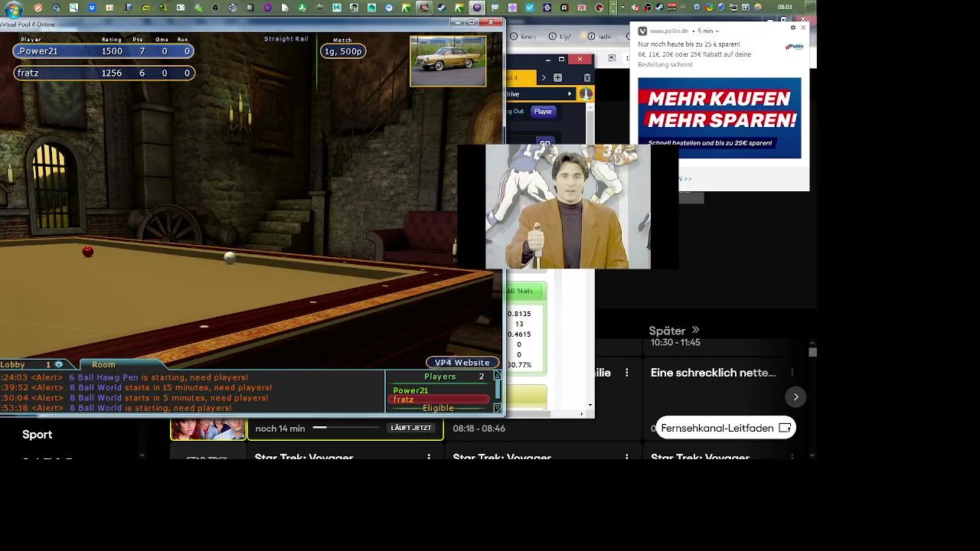Select fratz in the Players list

click(x=440, y=399)
